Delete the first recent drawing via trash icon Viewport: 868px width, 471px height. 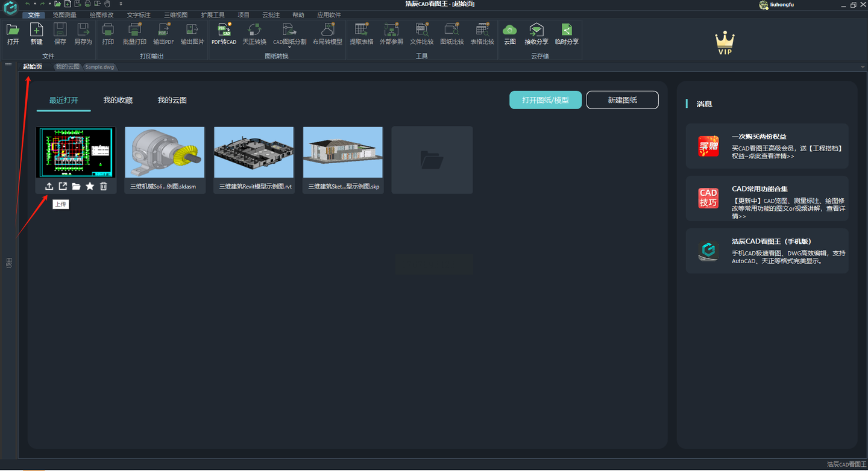(104, 187)
